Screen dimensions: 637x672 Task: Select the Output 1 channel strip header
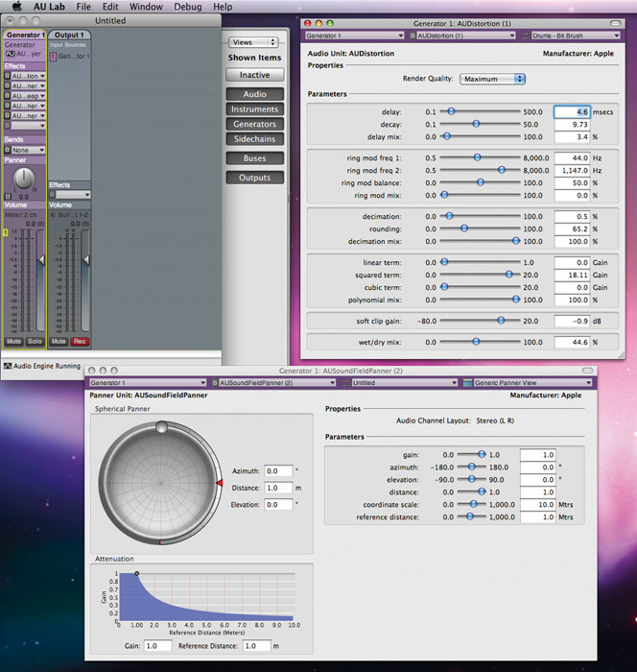coord(69,36)
